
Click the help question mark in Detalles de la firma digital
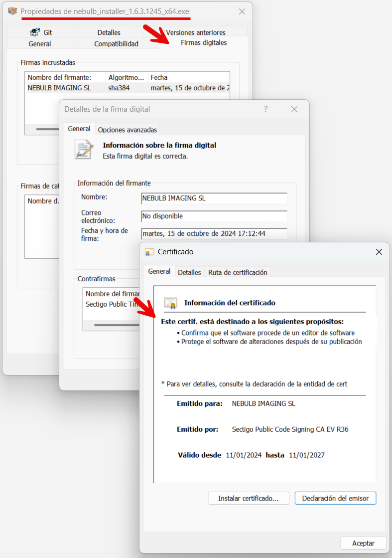(266, 109)
